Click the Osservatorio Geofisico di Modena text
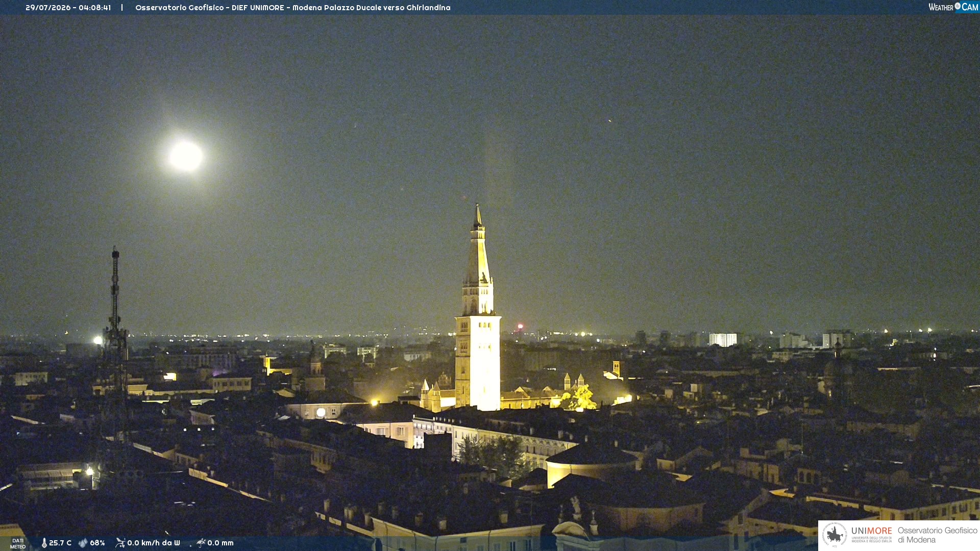The image size is (980, 551). pos(937,535)
